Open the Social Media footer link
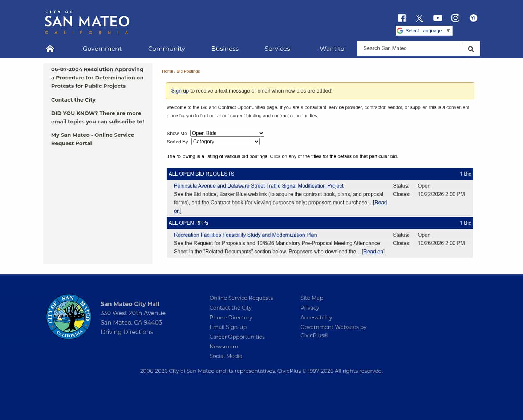523x420 pixels. click(226, 356)
